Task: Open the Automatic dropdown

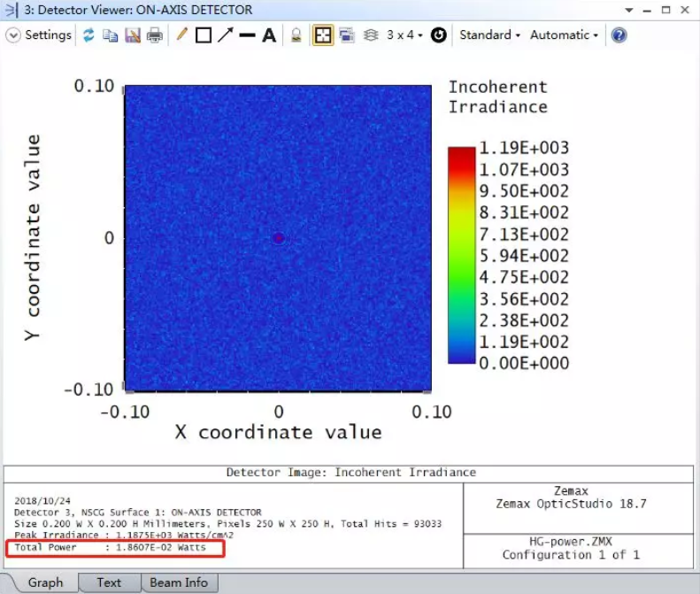Action: click(564, 35)
